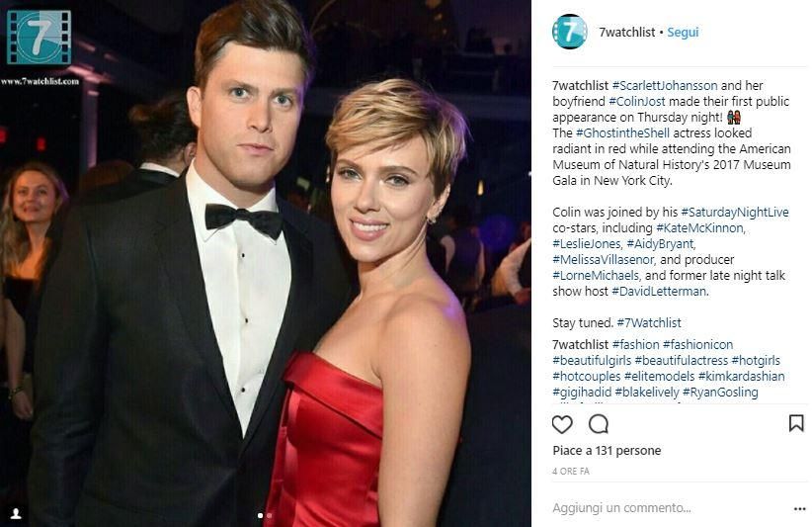
Task: Go to second photo carousel dot
Action: 269,515
